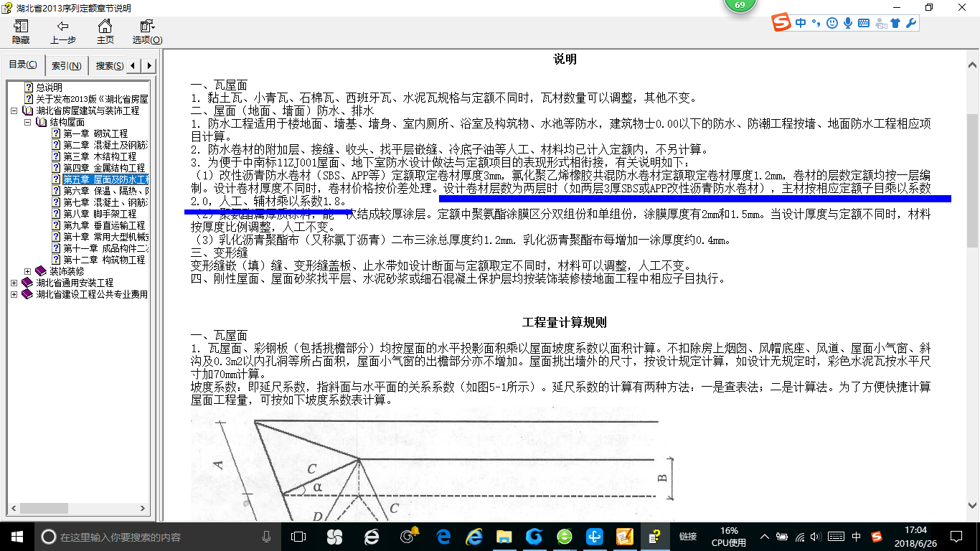
Task: Toggle punctuation mode on Sogou IME bar
Action: (816, 23)
